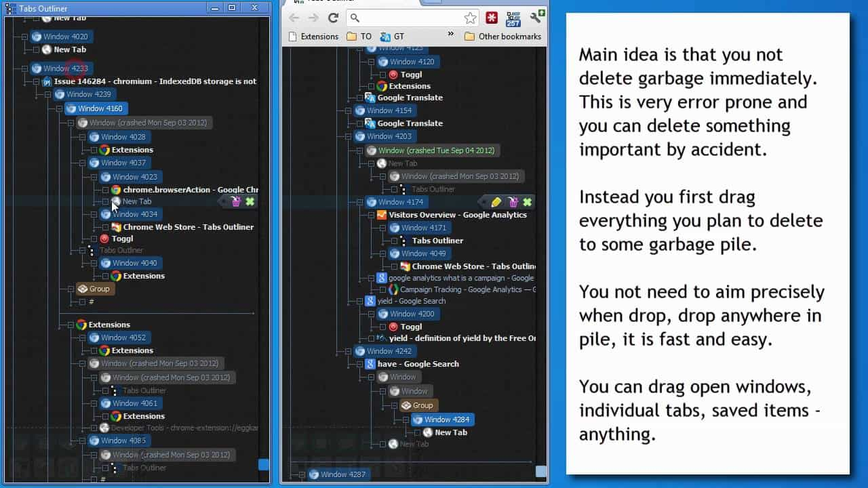The height and width of the screenshot is (488, 868).
Task: Click the left window's blue scrollbar thumb
Action: (264, 464)
